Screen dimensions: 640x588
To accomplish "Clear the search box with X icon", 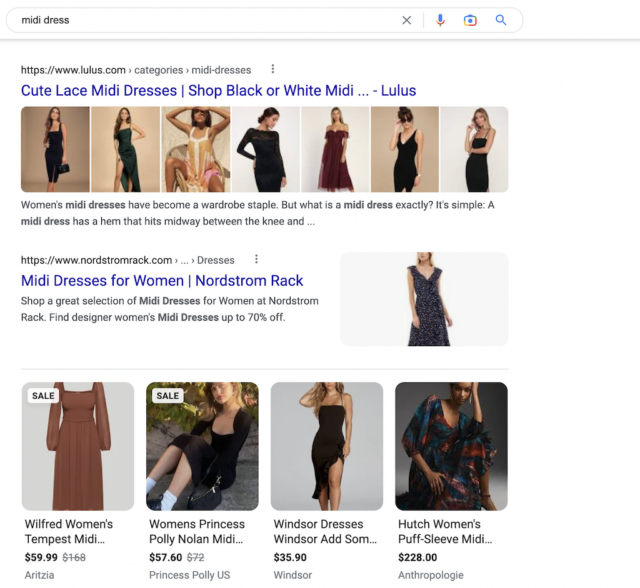I will [407, 20].
